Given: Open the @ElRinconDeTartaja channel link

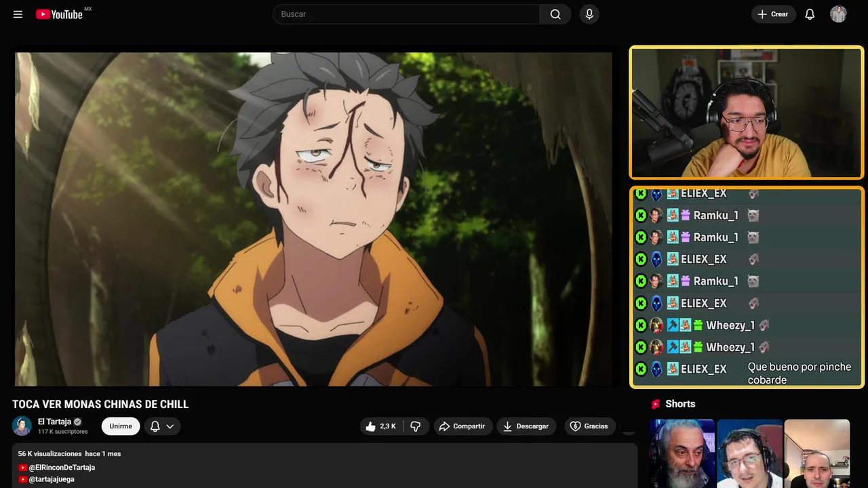Looking at the screenshot, I should (62, 468).
